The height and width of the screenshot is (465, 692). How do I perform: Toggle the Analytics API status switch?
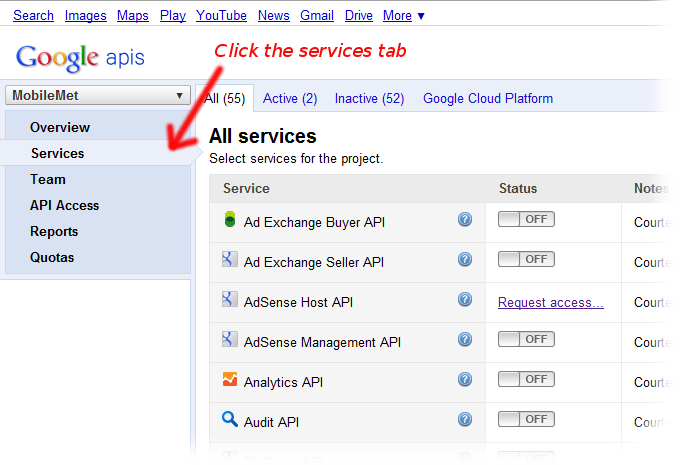click(526, 380)
